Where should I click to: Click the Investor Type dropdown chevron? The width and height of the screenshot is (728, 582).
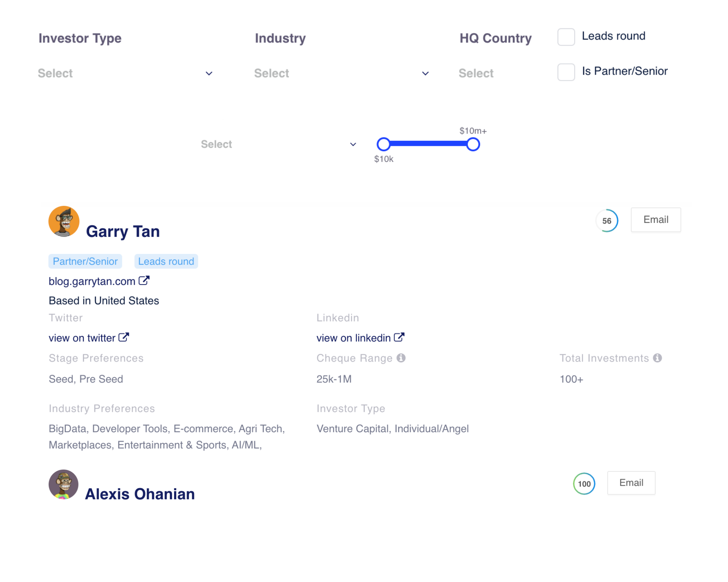[x=209, y=73]
